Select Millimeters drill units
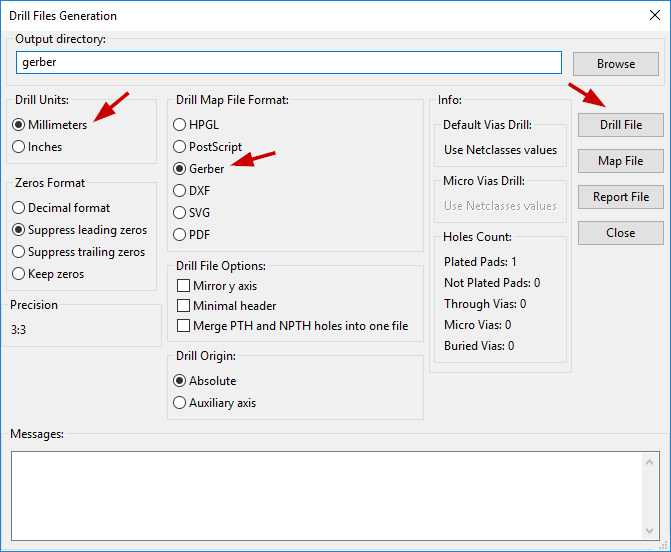Screen dimensions: 671x552 pos(50,125)
